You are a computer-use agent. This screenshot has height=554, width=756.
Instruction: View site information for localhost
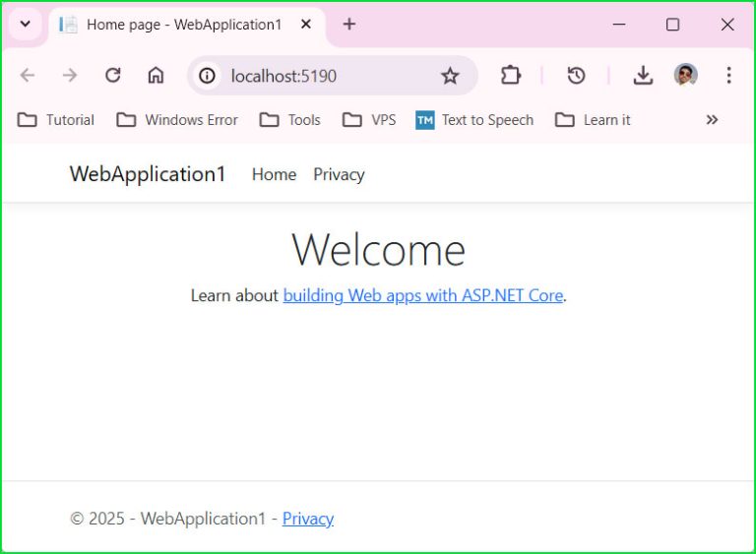[x=208, y=76]
